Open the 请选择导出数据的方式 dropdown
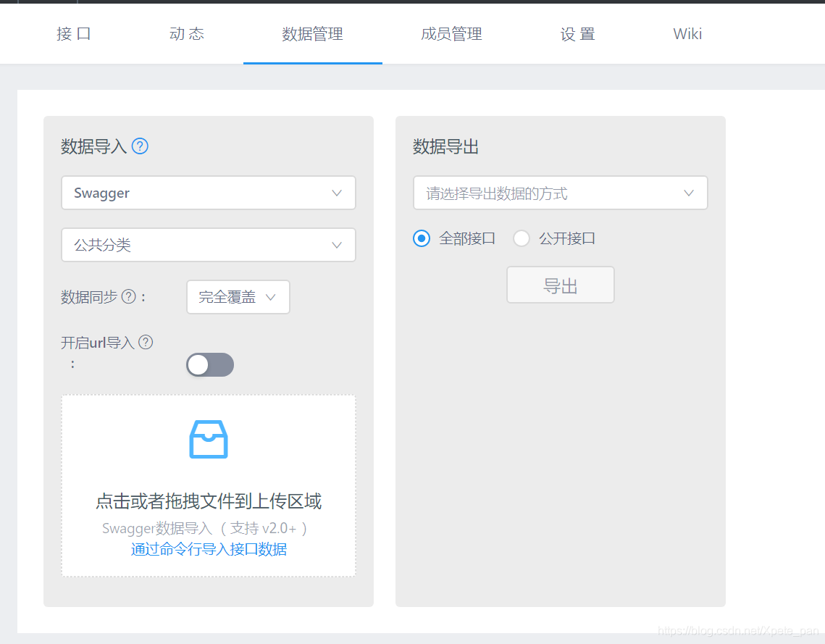 560,193
